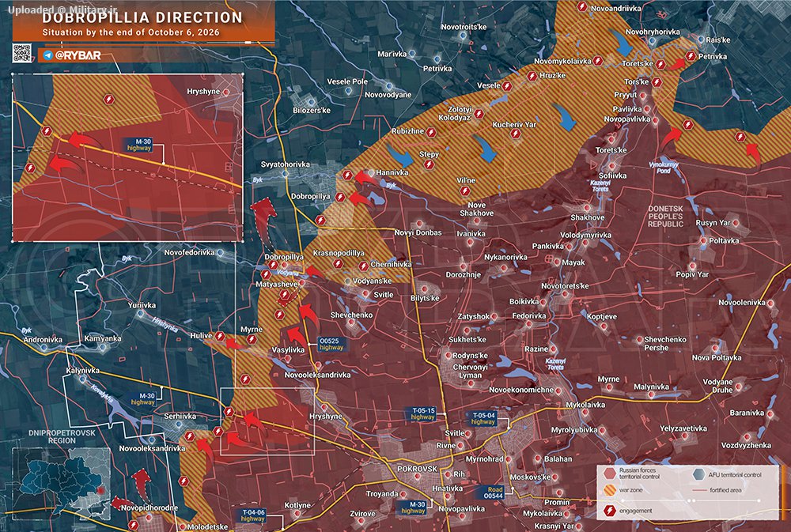The height and width of the screenshot is (532, 791).
Task: Select the striped war zone legend swatch
Action: coord(610,489)
